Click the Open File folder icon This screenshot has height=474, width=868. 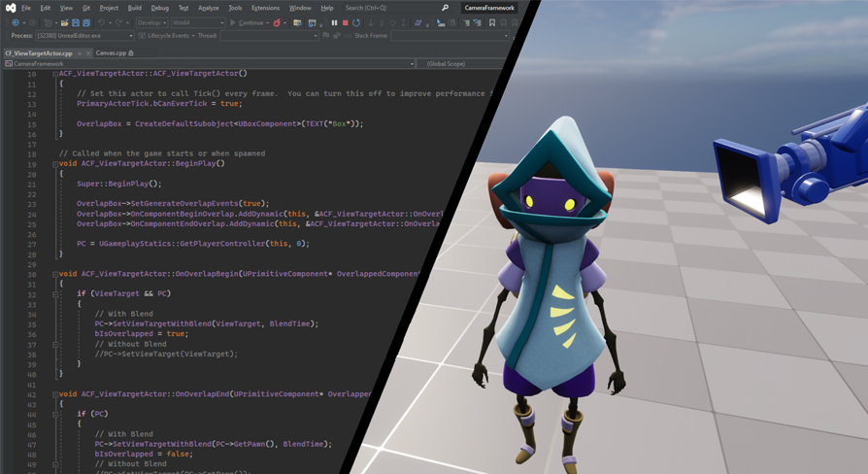(x=65, y=22)
